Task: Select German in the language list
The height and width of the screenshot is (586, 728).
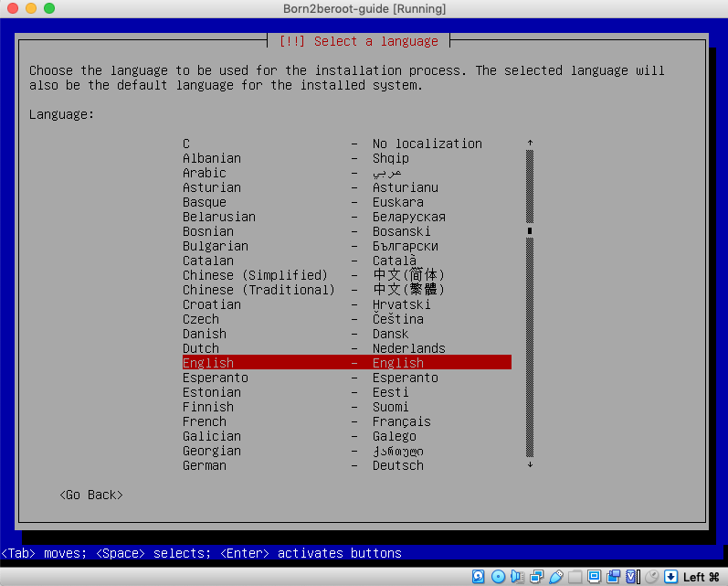Action: click(347, 465)
